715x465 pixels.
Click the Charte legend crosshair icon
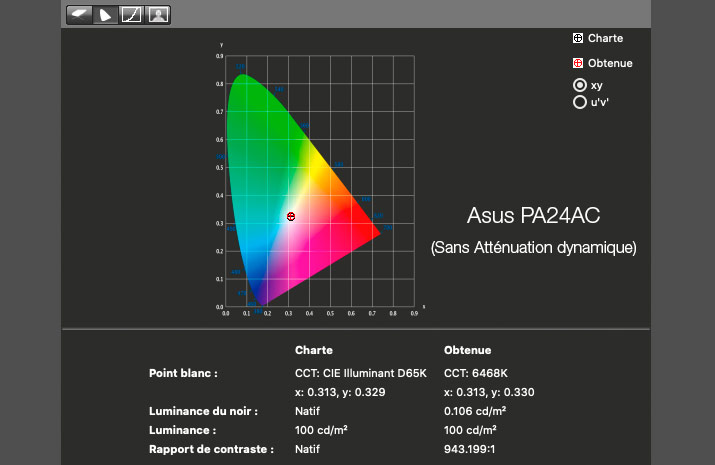click(578, 38)
